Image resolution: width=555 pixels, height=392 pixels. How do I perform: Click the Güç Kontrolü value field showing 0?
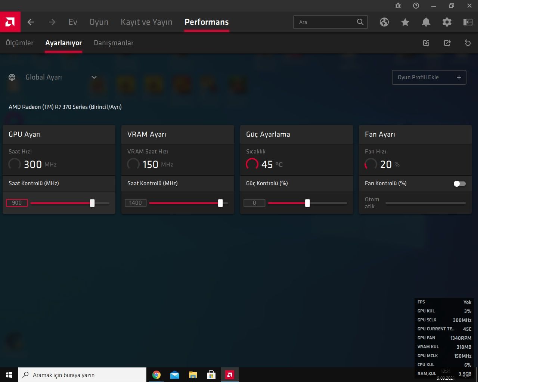pyautogui.click(x=254, y=203)
